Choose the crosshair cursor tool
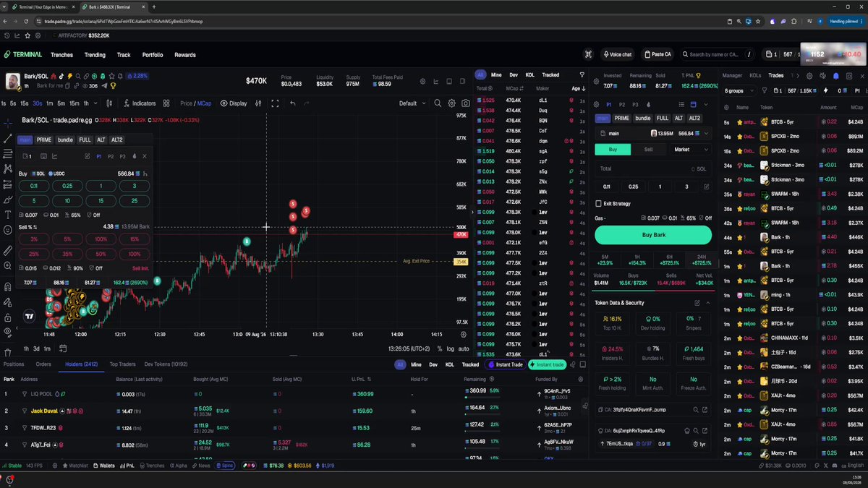 pos(8,122)
